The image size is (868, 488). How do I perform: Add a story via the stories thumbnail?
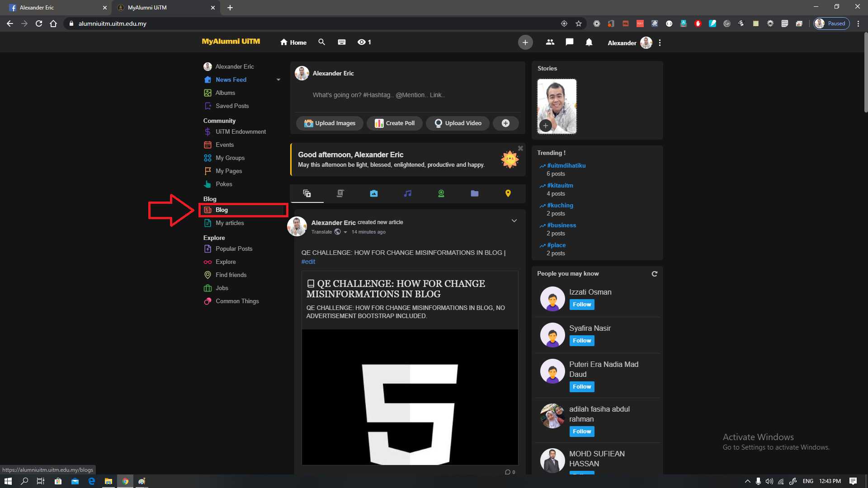pyautogui.click(x=557, y=107)
